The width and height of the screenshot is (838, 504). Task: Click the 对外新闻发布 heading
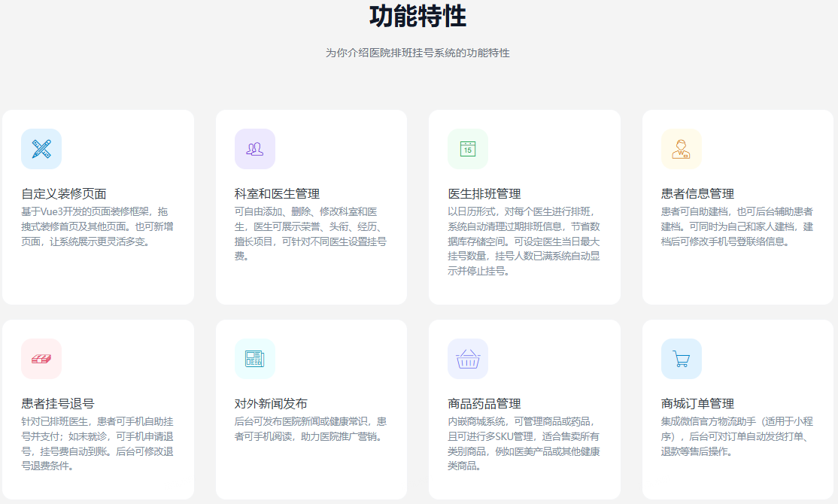point(271,404)
